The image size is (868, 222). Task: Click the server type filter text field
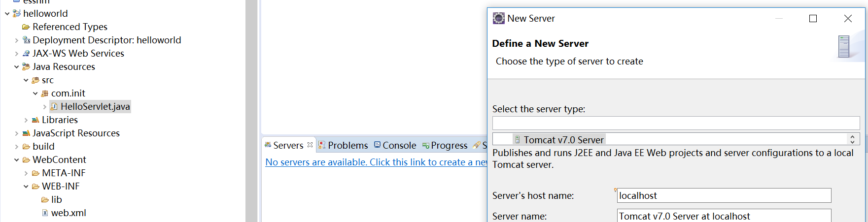(676, 123)
